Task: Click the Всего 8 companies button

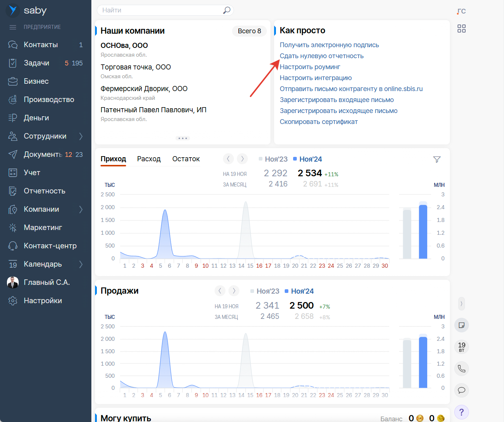Action: [x=249, y=31]
